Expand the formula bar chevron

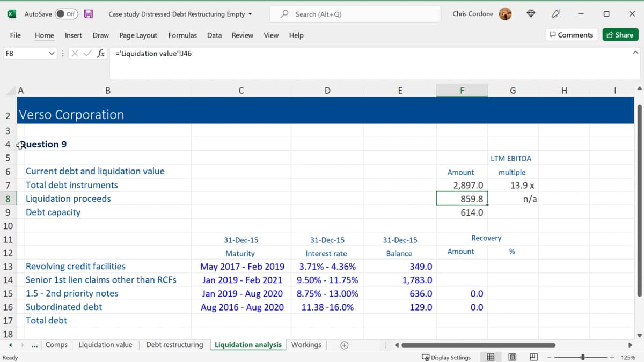coord(635,53)
